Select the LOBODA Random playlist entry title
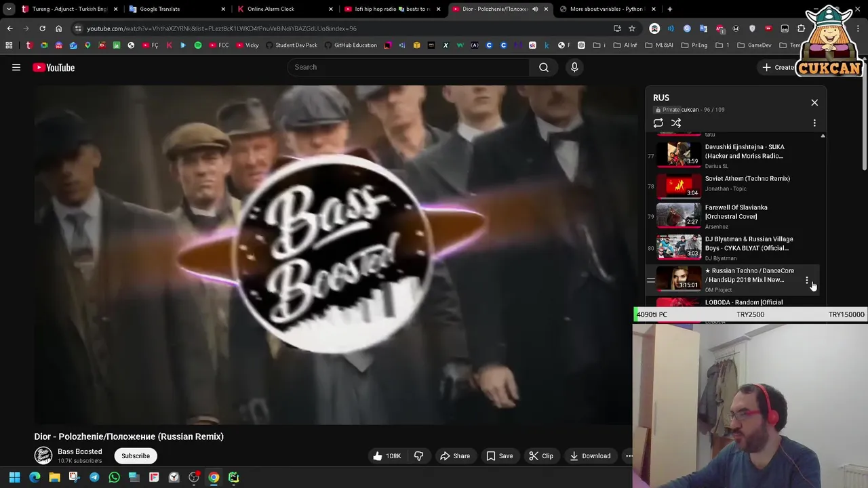This screenshot has height=488, width=868. click(743, 302)
